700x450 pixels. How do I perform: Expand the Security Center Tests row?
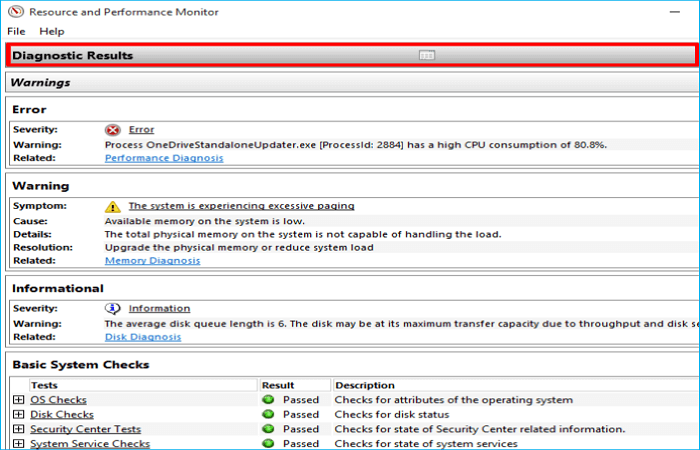click(x=18, y=429)
